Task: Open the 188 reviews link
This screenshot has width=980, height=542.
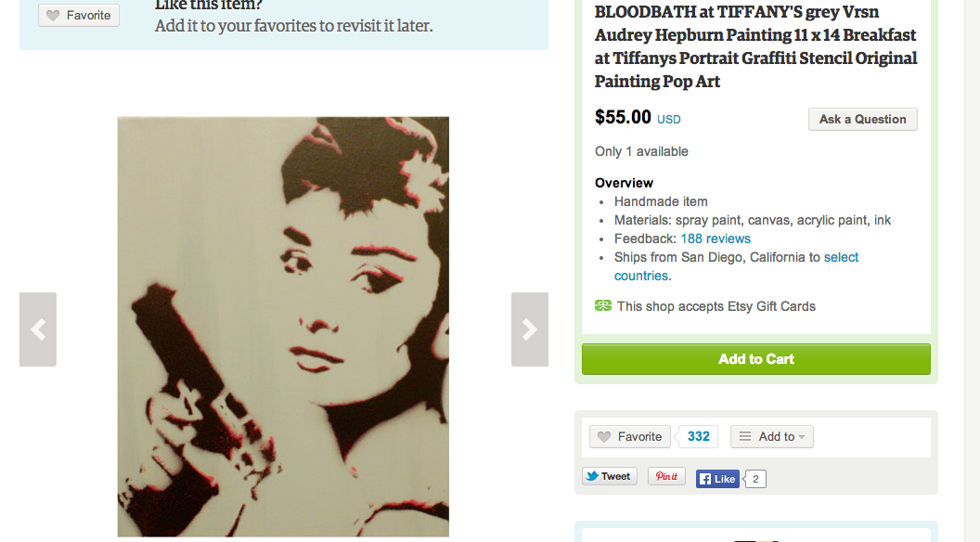Action: 716,239
